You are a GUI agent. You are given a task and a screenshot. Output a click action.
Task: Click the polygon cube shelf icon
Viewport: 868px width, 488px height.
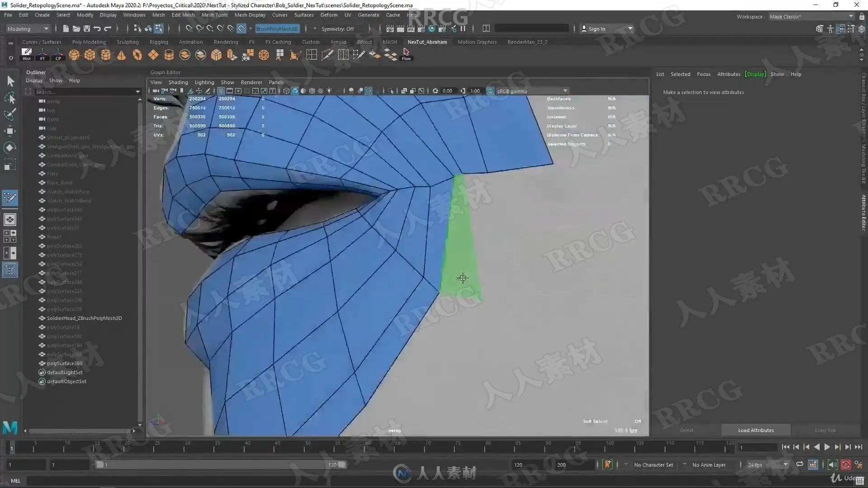[90, 55]
